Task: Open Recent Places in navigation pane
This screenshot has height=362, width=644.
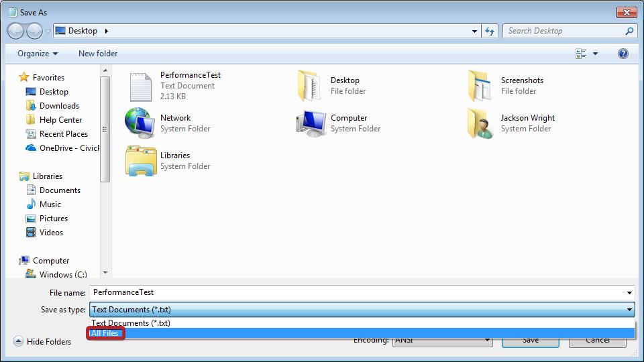Action: pos(63,134)
